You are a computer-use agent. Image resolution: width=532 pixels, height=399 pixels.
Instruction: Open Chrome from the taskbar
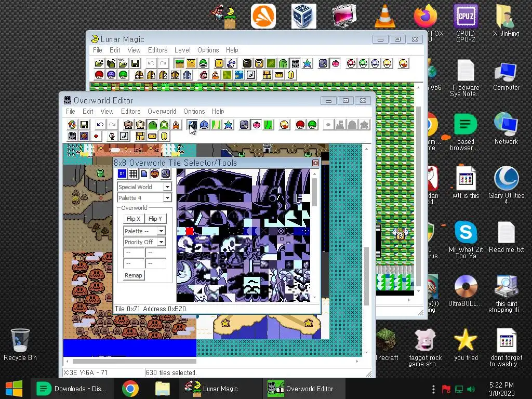[x=130, y=389]
